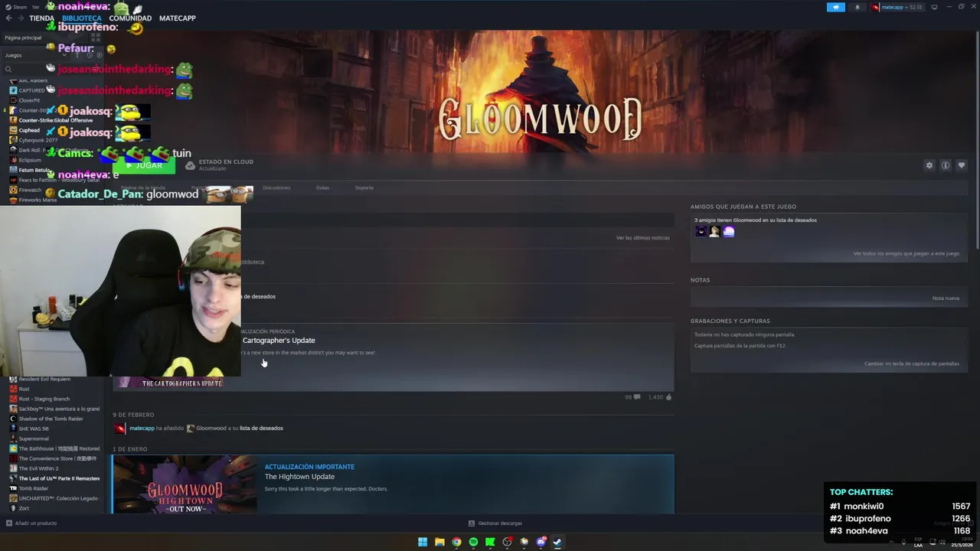Open File Explorer from the taskbar
Image resolution: width=980 pixels, height=551 pixels.
pyautogui.click(x=439, y=542)
